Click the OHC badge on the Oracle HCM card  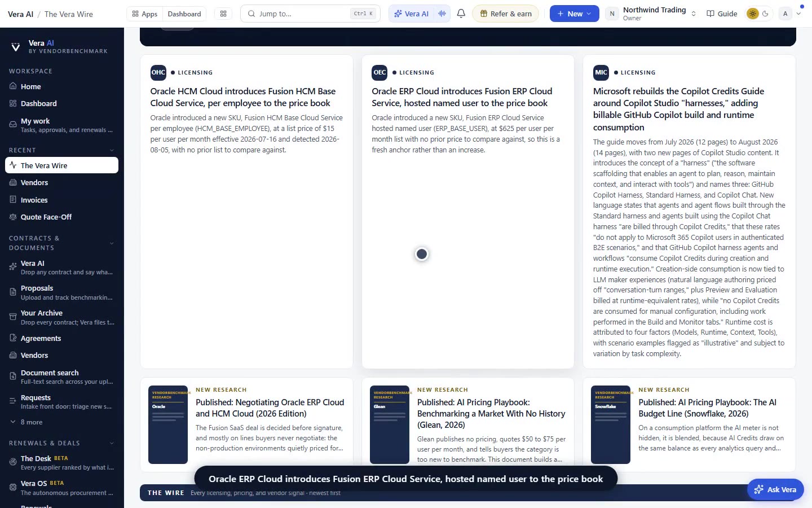pos(158,72)
